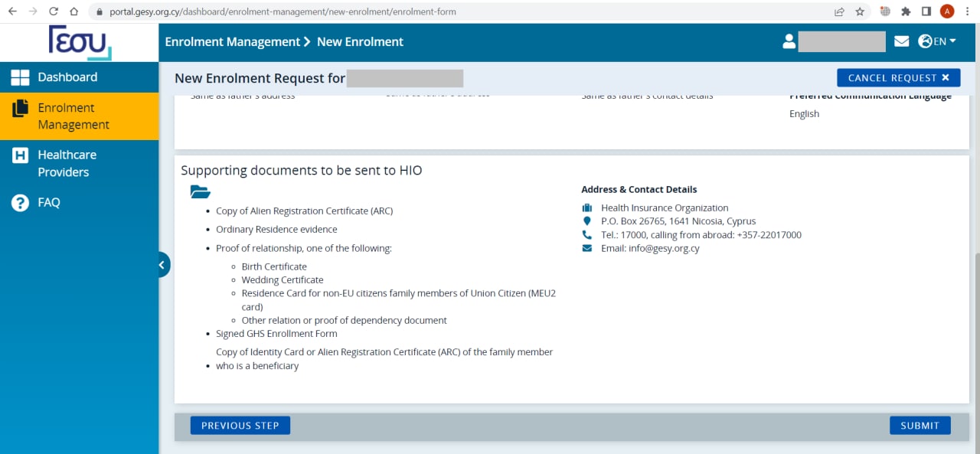Click the GESY logo
The image size is (980, 454).
click(80, 42)
